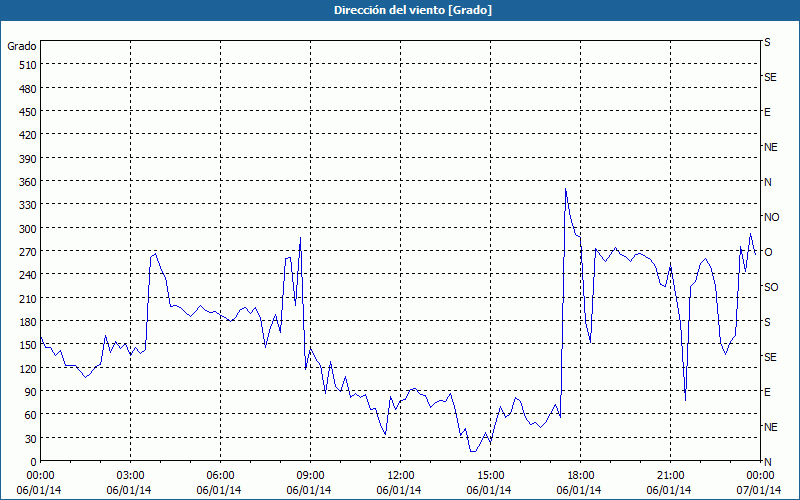Select the 90 degree axis label
Viewport: 800px width, 500px height.
coord(31,392)
